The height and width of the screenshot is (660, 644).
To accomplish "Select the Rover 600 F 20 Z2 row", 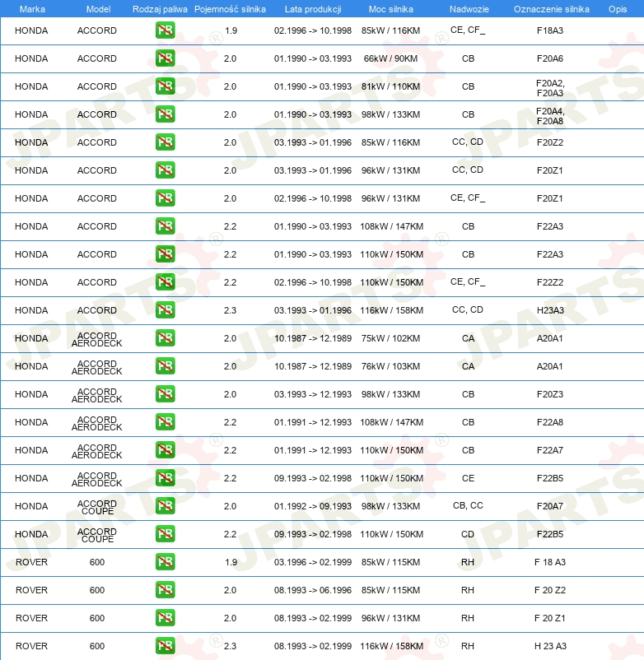I will (322, 590).
